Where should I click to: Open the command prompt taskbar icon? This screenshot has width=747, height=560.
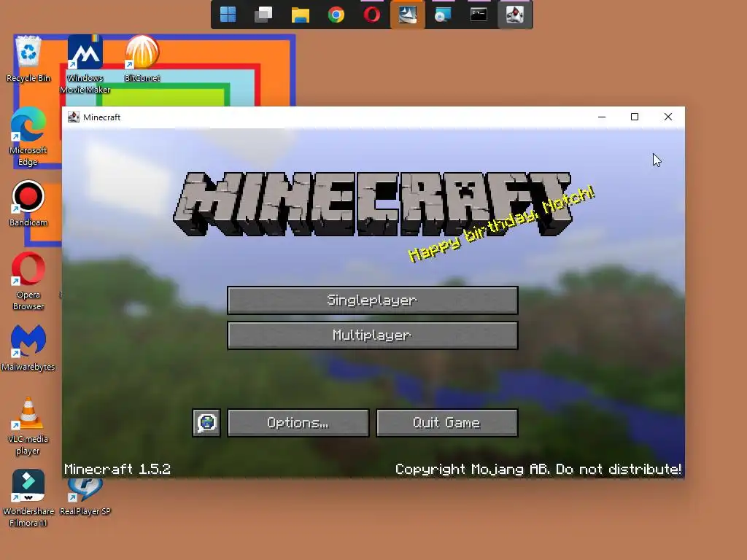click(479, 15)
